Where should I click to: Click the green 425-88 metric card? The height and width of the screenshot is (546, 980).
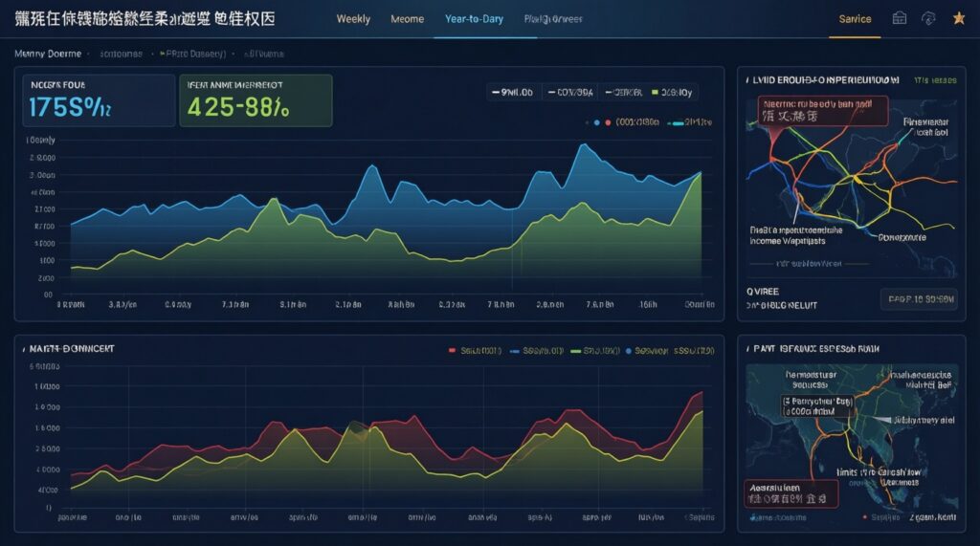pos(255,99)
